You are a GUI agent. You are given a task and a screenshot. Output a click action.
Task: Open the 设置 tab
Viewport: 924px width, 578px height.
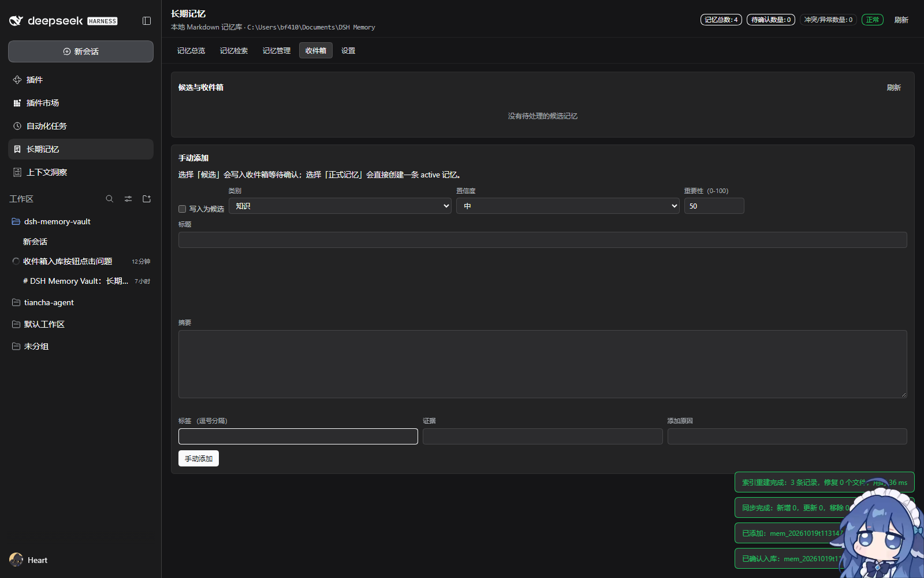(x=348, y=51)
